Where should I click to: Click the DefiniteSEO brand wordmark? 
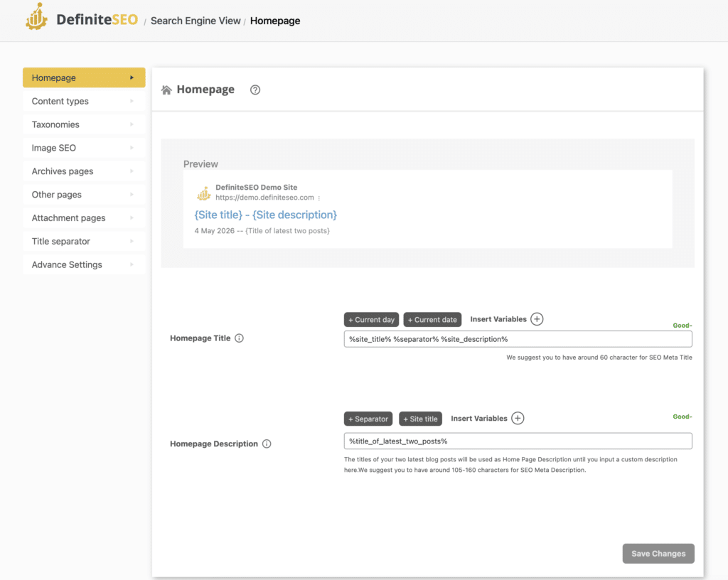(x=97, y=19)
